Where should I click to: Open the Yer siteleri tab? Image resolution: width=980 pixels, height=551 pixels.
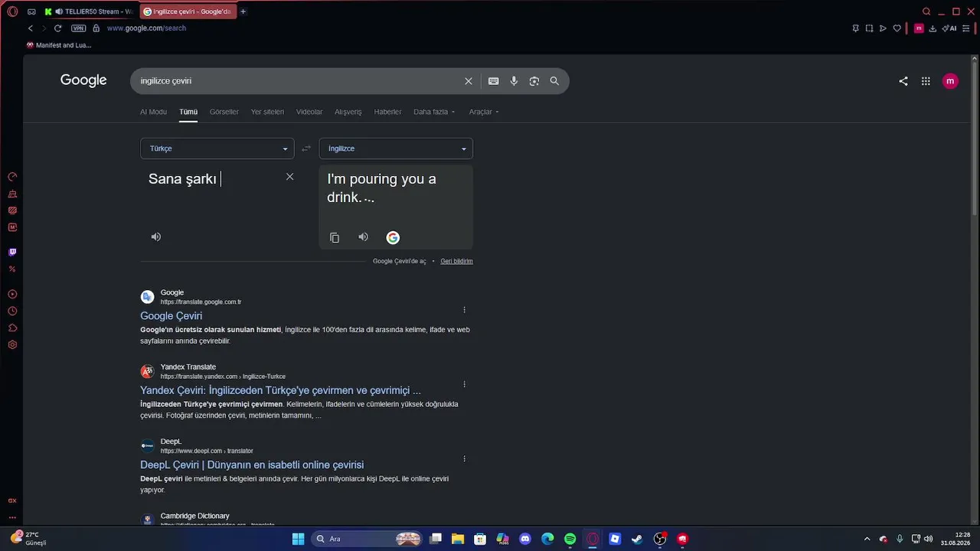[267, 112]
